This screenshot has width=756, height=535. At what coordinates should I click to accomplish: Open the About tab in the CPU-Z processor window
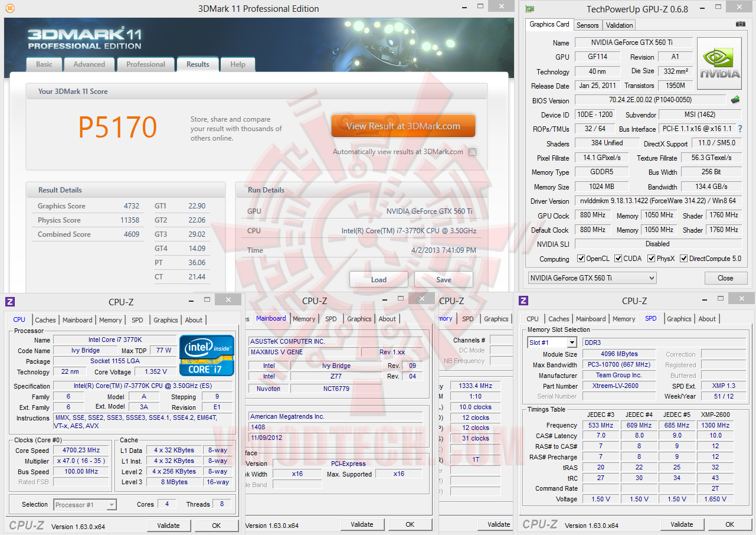(x=194, y=320)
